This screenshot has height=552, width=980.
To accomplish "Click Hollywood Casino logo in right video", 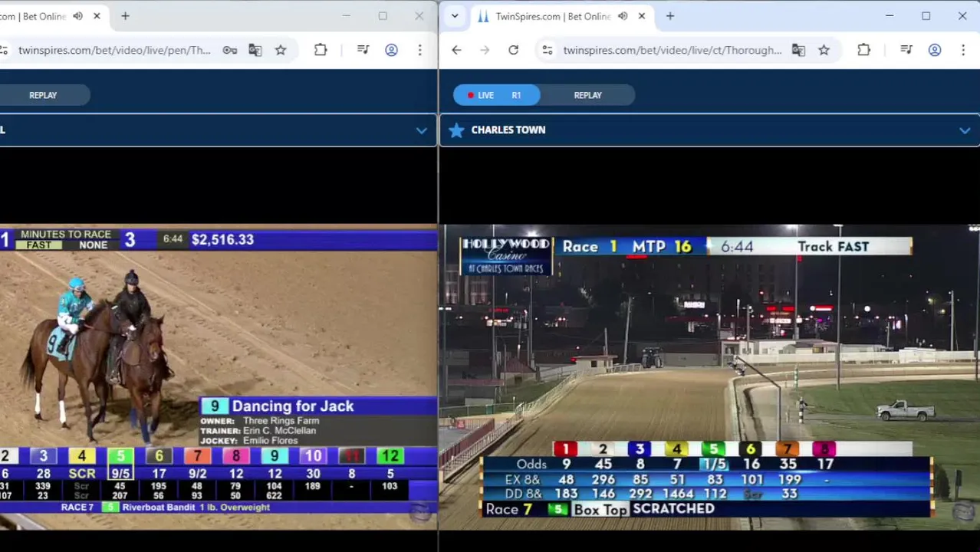I will coord(506,255).
